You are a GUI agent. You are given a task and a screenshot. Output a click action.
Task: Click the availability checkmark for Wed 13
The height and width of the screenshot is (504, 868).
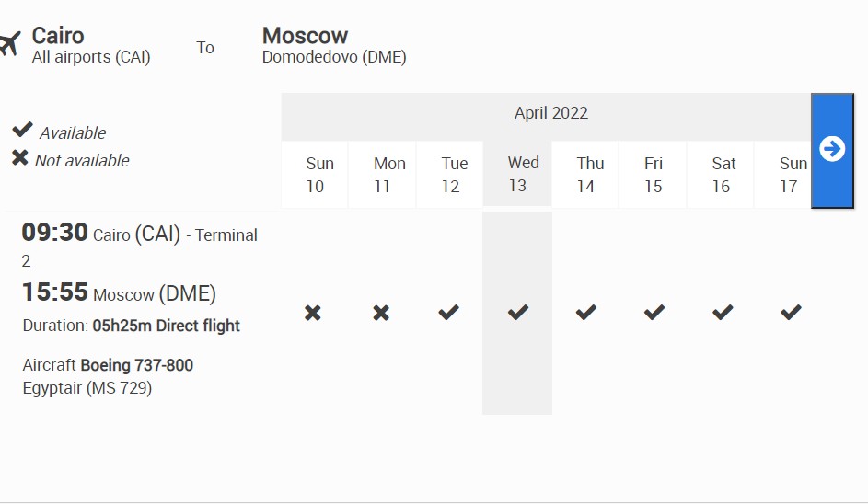518,313
